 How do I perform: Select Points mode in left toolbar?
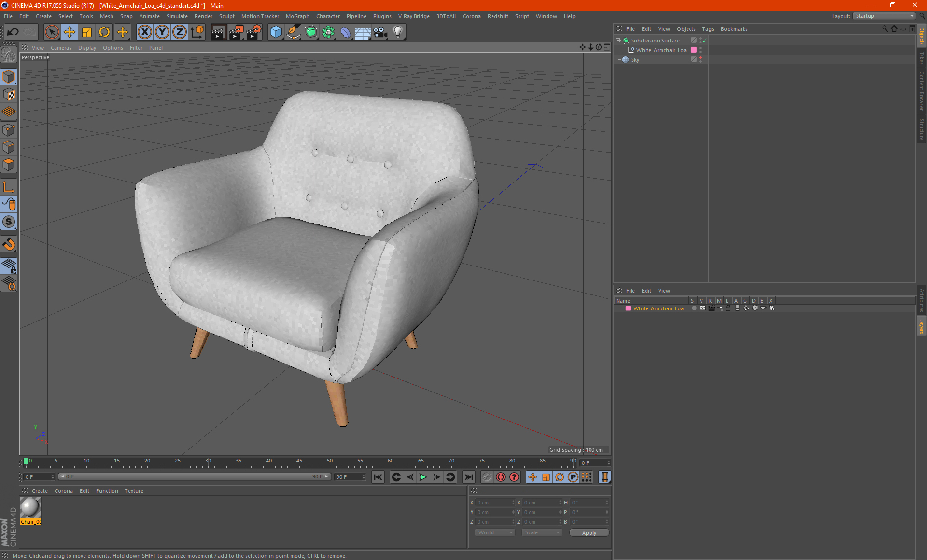[x=9, y=130]
